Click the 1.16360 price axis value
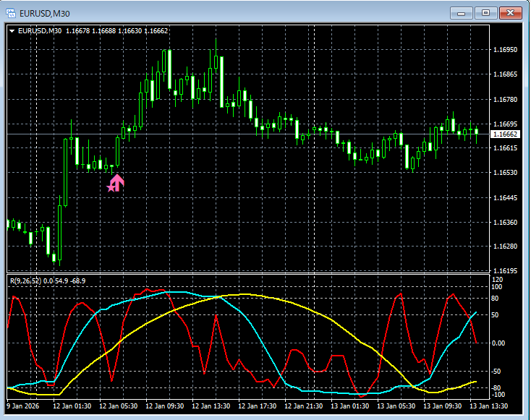 click(505, 223)
